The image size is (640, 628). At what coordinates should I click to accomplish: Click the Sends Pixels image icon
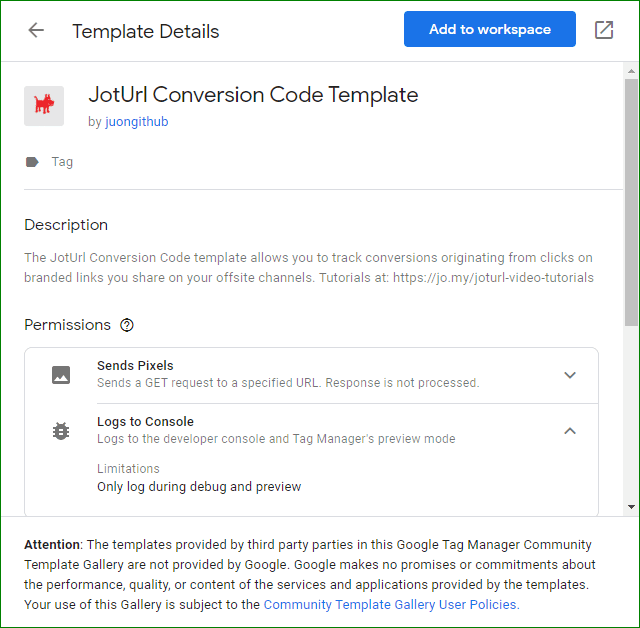[x=61, y=375]
